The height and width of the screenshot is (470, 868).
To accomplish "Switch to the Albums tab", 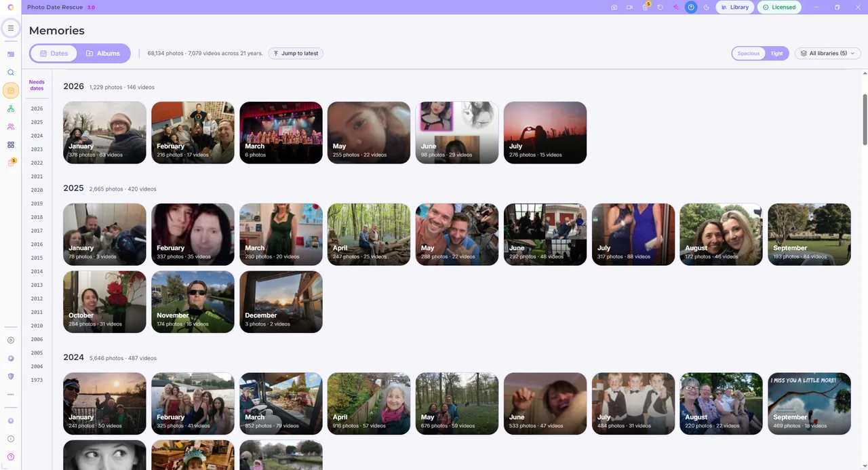I will (x=103, y=54).
